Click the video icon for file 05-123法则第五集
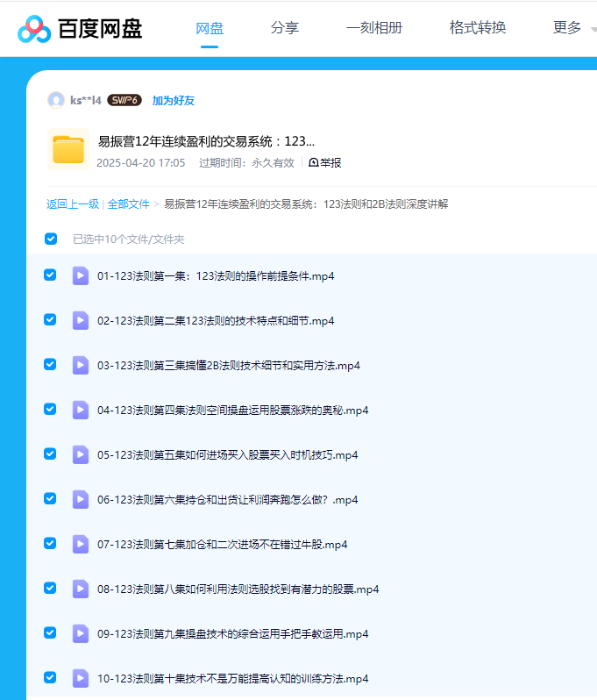Image resolution: width=597 pixels, height=700 pixels. click(81, 454)
